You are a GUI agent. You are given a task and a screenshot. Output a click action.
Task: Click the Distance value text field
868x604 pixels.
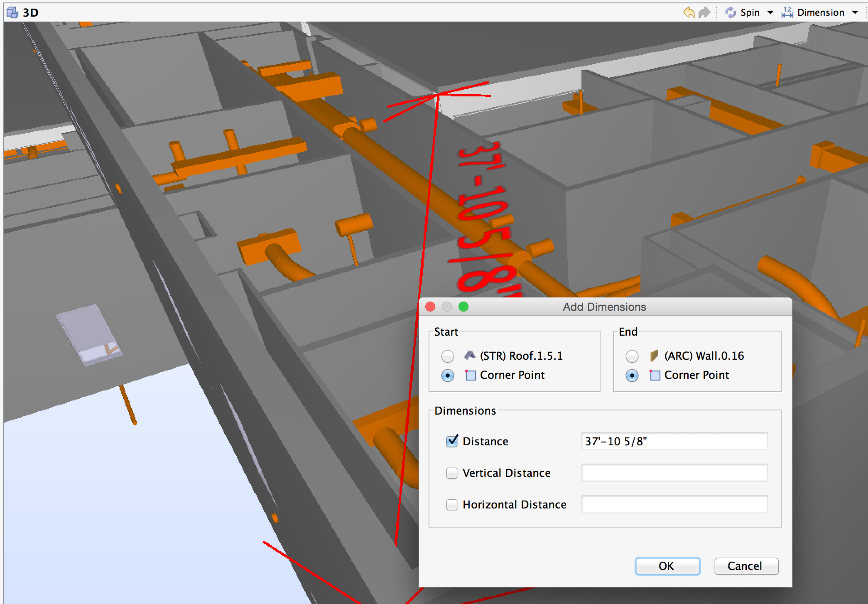point(674,441)
